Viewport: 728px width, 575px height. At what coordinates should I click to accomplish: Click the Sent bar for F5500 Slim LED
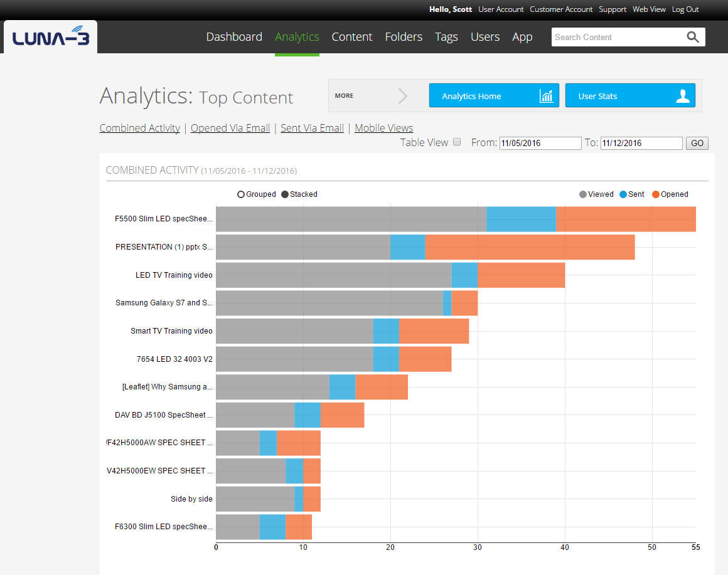[x=522, y=219]
